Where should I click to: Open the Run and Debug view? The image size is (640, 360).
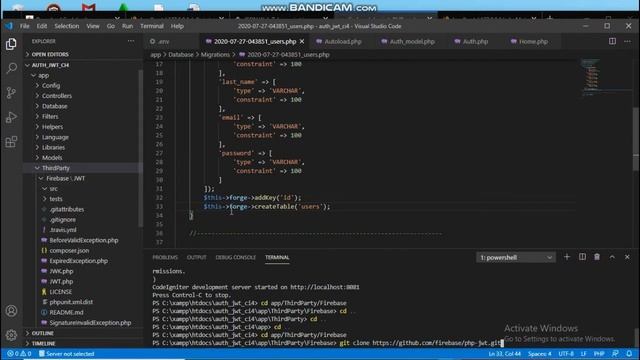[x=11, y=117]
